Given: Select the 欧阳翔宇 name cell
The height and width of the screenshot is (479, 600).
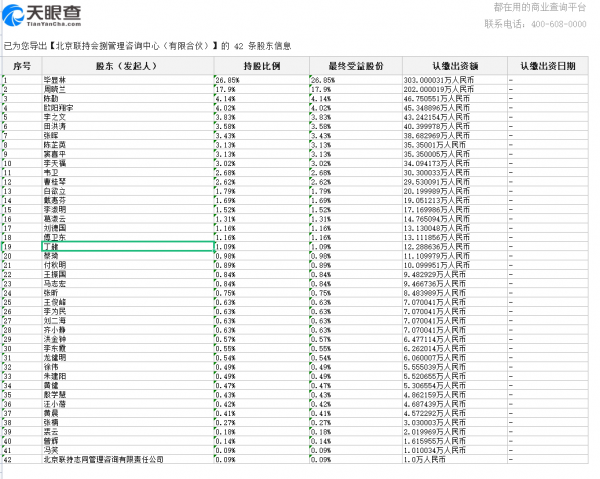Looking at the screenshot, I should 127,108.
